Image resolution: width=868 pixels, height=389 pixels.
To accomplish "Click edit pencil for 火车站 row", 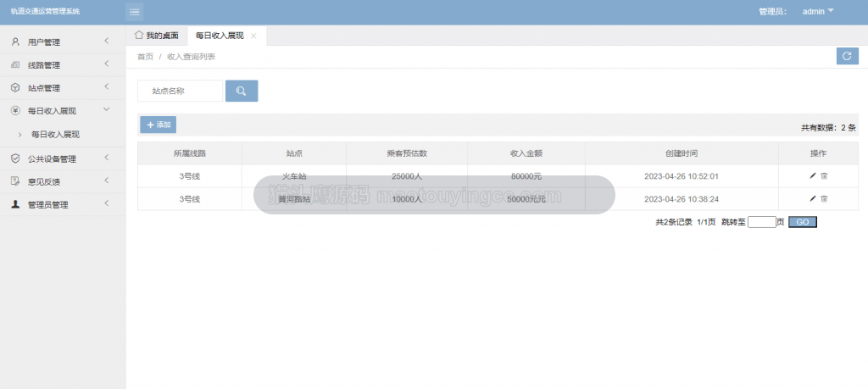I will click(x=813, y=176).
